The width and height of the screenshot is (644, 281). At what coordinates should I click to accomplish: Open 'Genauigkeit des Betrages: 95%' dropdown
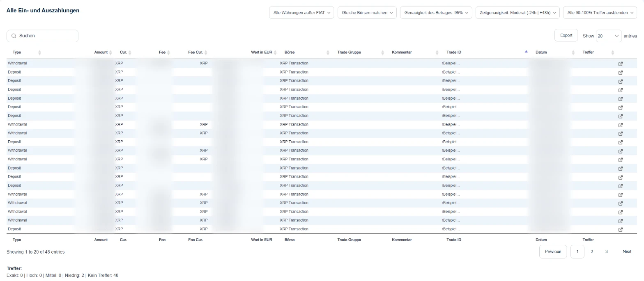point(436,13)
